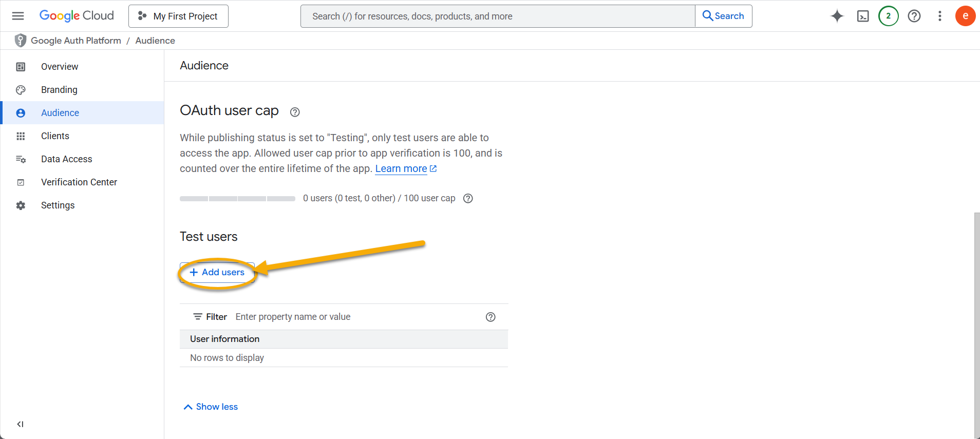This screenshot has width=980, height=439.
Task: Focus the Enter property name or value filter
Action: (357, 317)
